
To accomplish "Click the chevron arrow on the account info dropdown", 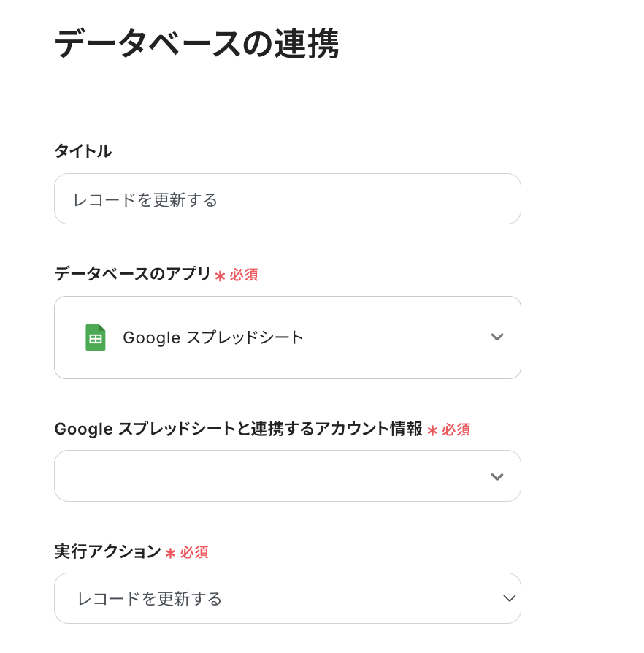I will 497,476.
